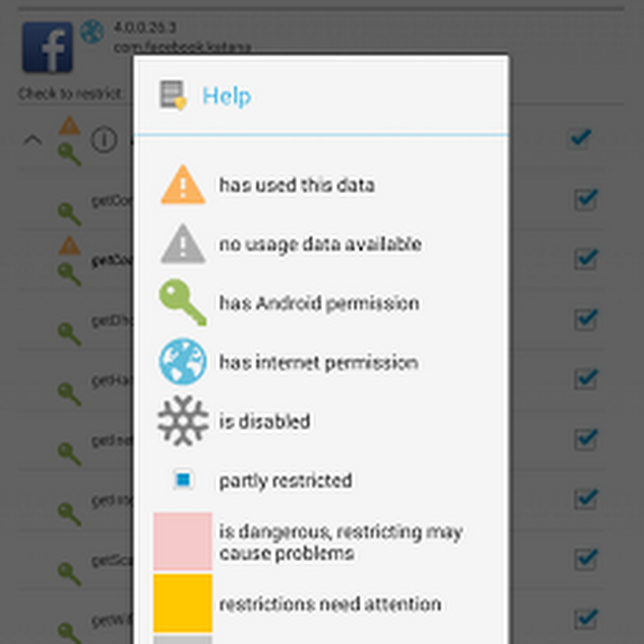Click the circled info icon behind the dialog
644x644 pixels.
104,140
